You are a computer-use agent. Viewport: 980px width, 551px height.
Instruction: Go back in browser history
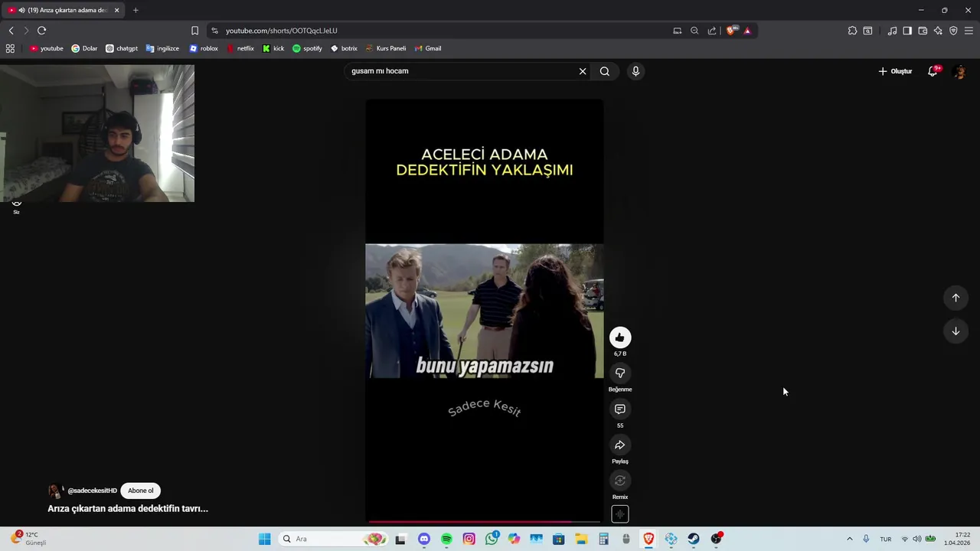pyautogui.click(x=11, y=31)
